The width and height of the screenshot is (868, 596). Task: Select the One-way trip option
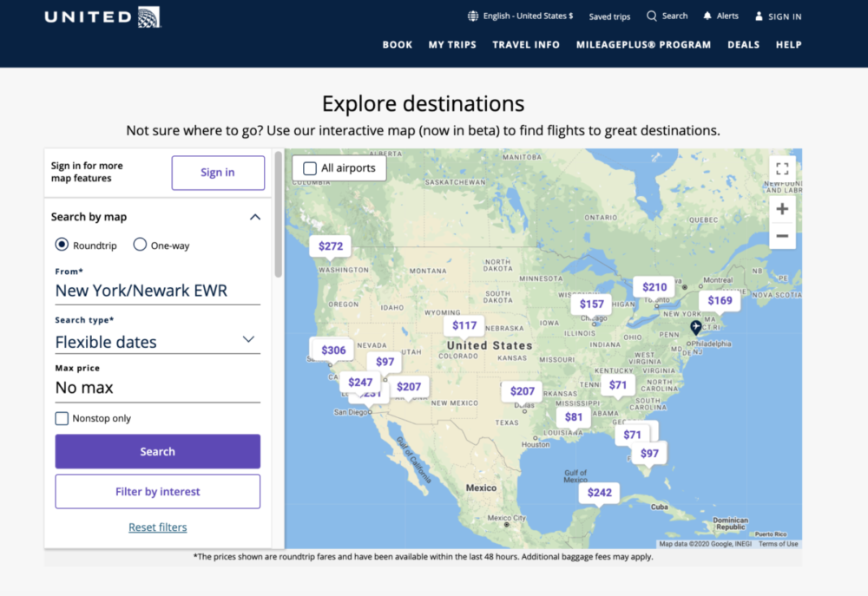pyautogui.click(x=140, y=245)
